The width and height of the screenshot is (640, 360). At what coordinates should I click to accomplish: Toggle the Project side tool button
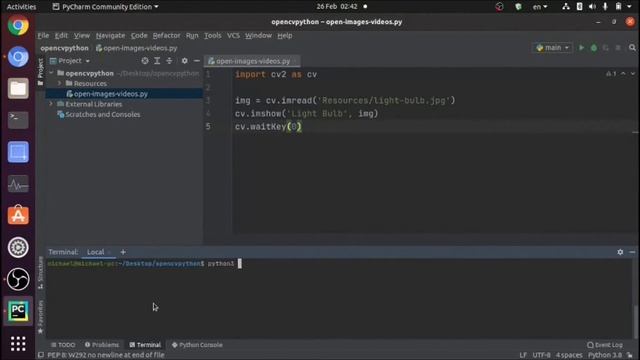click(x=40, y=72)
